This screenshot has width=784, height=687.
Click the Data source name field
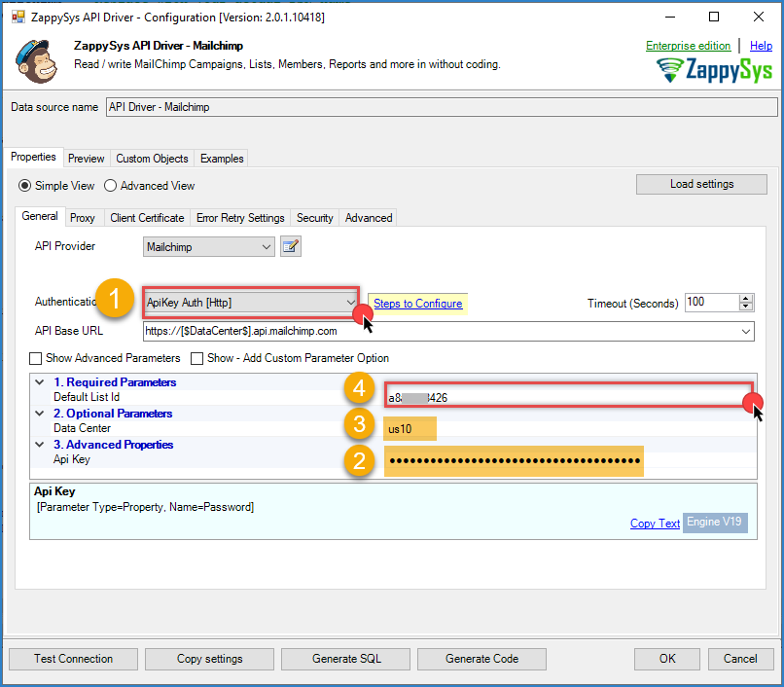pyautogui.click(x=442, y=107)
